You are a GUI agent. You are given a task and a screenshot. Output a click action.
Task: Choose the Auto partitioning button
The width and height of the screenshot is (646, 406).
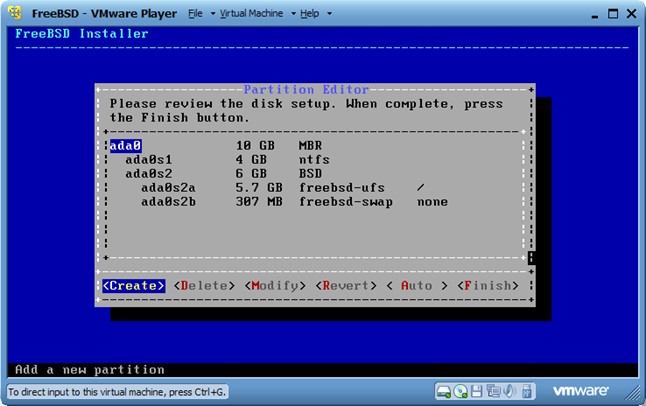click(x=417, y=286)
